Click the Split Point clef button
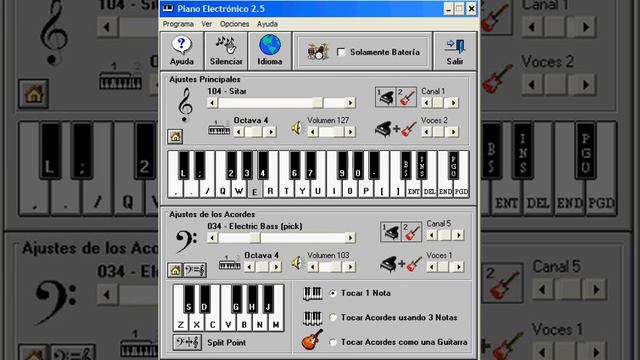640x360 pixels. [187, 342]
